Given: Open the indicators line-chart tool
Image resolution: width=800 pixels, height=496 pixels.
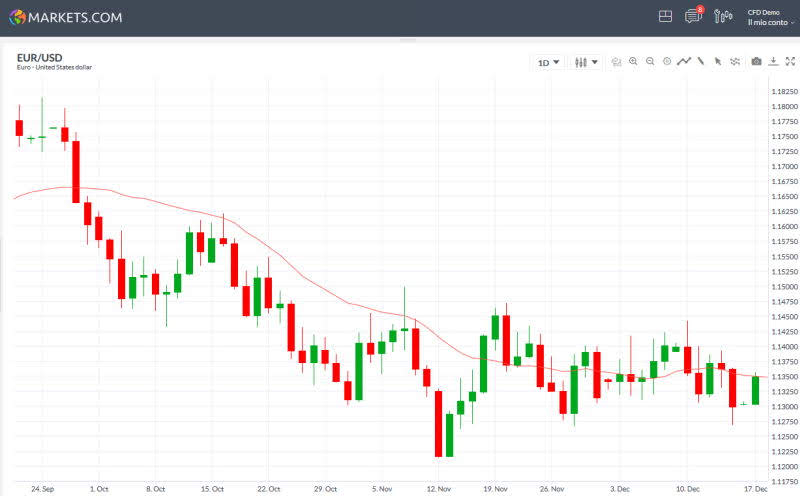Looking at the screenshot, I should point(684,62).
